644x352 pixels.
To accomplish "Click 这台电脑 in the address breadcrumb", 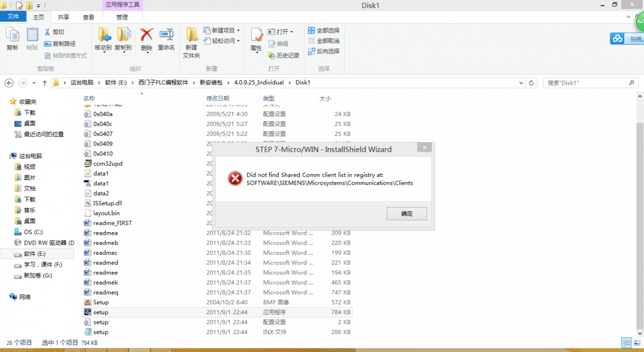I will tap(82, 83).
